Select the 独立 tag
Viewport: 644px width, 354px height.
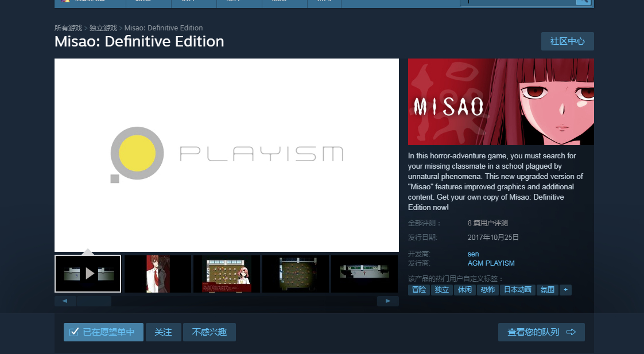click(442, 290)
